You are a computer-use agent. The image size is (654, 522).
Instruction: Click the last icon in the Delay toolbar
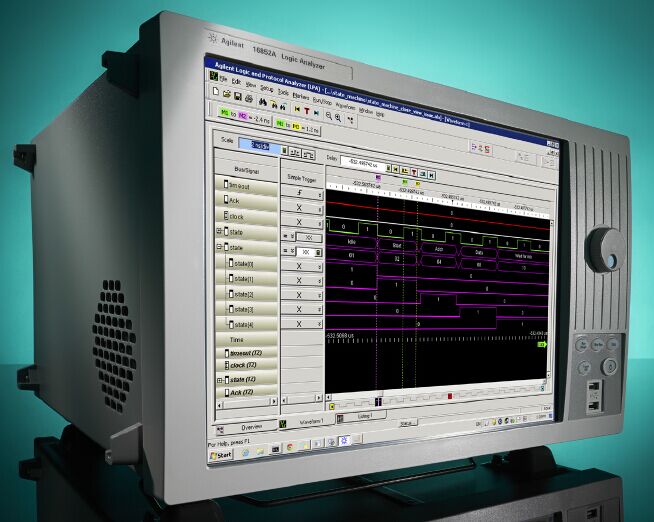tap(432, 175)
